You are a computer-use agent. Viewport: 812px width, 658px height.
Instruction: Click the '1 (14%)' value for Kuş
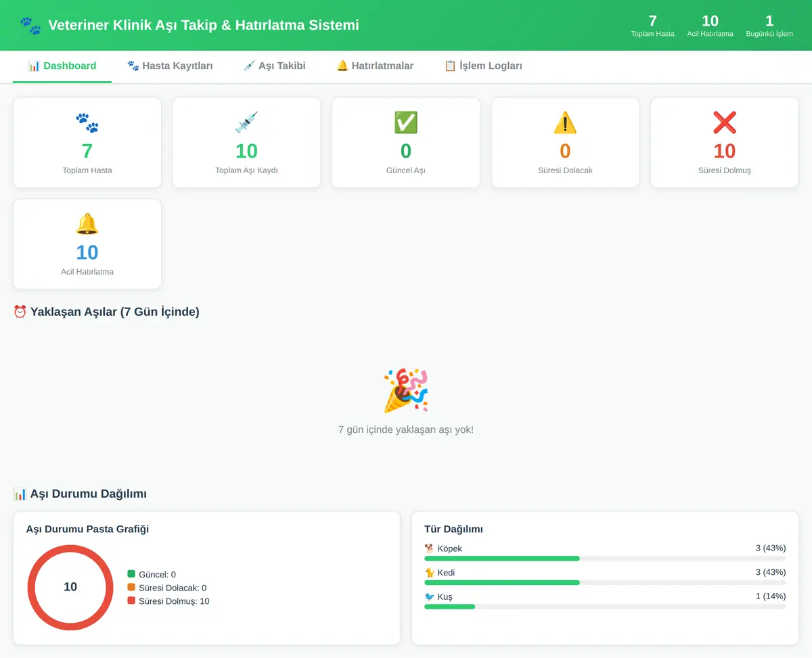pyautogui.click(x=771, y=596)
